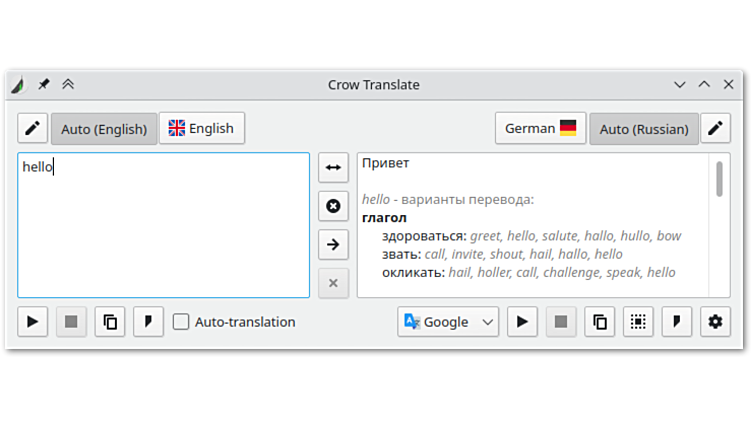752x423 pixels.
Task: Pin the window with pushpin icon
Action: point(43,85)
